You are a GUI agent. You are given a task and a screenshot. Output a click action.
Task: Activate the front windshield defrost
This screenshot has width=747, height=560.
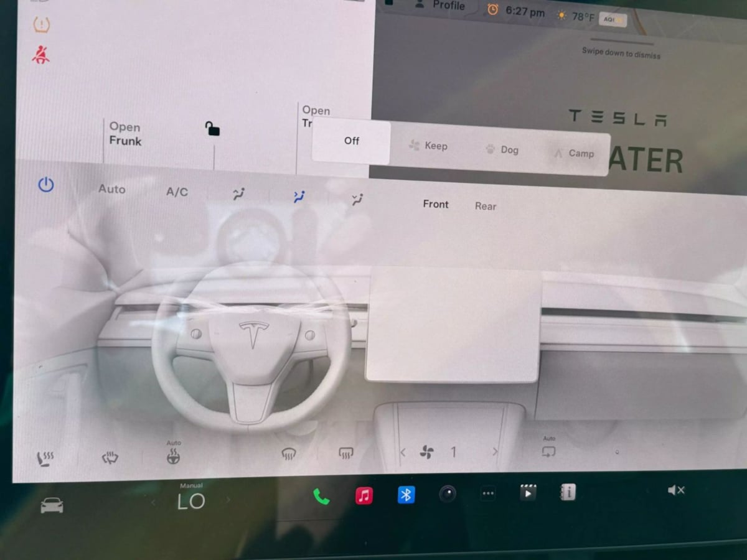click(288, 454)
